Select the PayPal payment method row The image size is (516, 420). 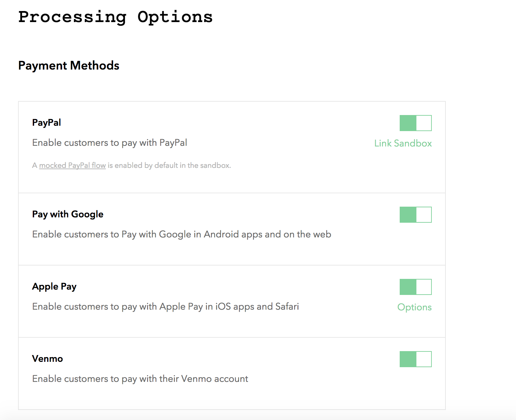coord(232,147)
